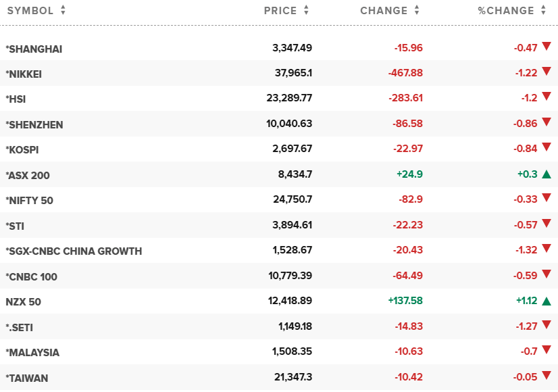Click the red down arrow for KOSPI
Viewport: 558px width, 392px height.
click(x=546, y=148)
